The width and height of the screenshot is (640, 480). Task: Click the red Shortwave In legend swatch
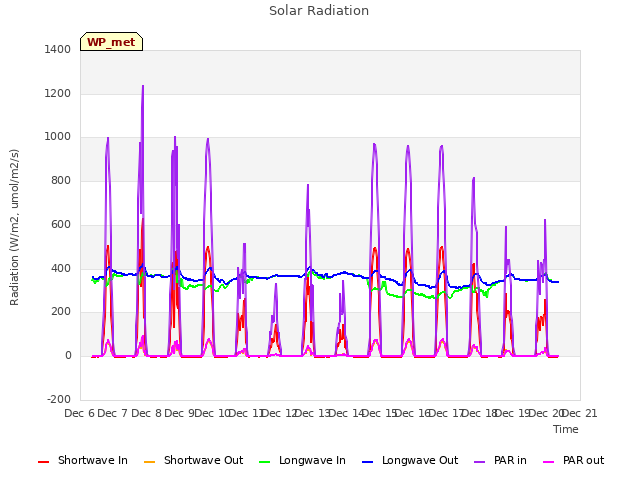point(43,462)
